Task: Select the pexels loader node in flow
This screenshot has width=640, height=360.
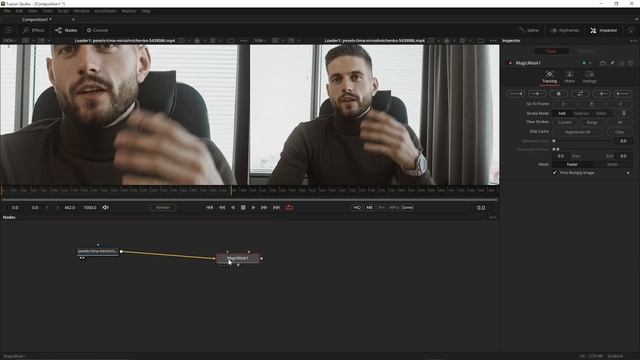Action: 98,251
